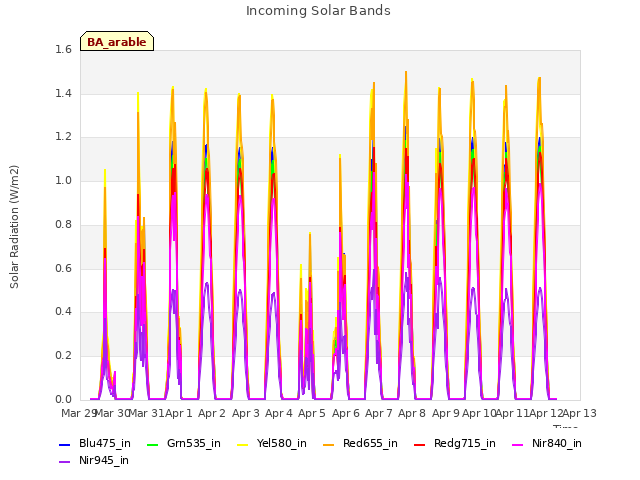This screenshot has height=480, width=640.
Task: Click the Nir840_in magenta legend swatch
Action: pos(518,444)
